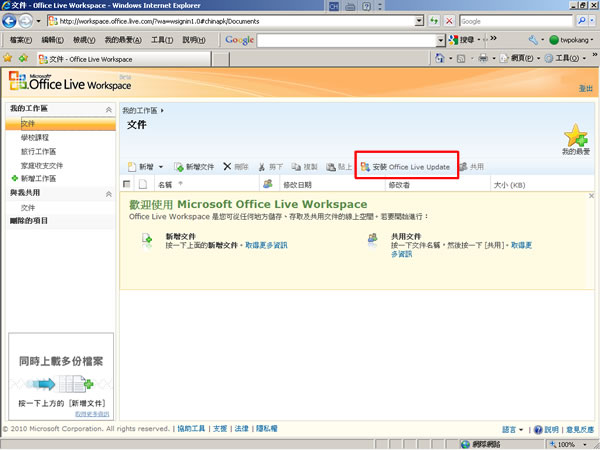This screenshot has width=600, height=450.
Task: Collapse the 我的工作區 sidebar section
Action: 109,109
